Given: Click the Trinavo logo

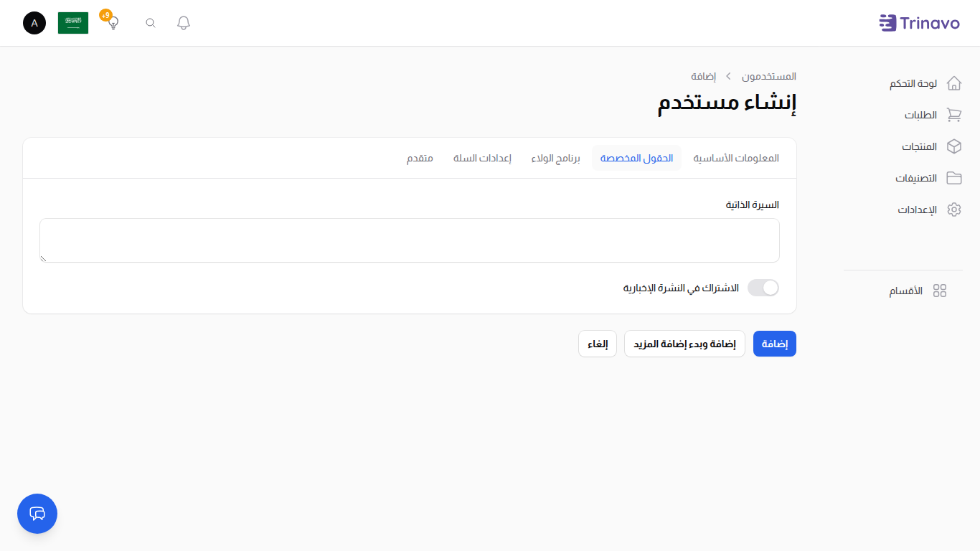Looking at the screenshot, I should pos(919,22).
